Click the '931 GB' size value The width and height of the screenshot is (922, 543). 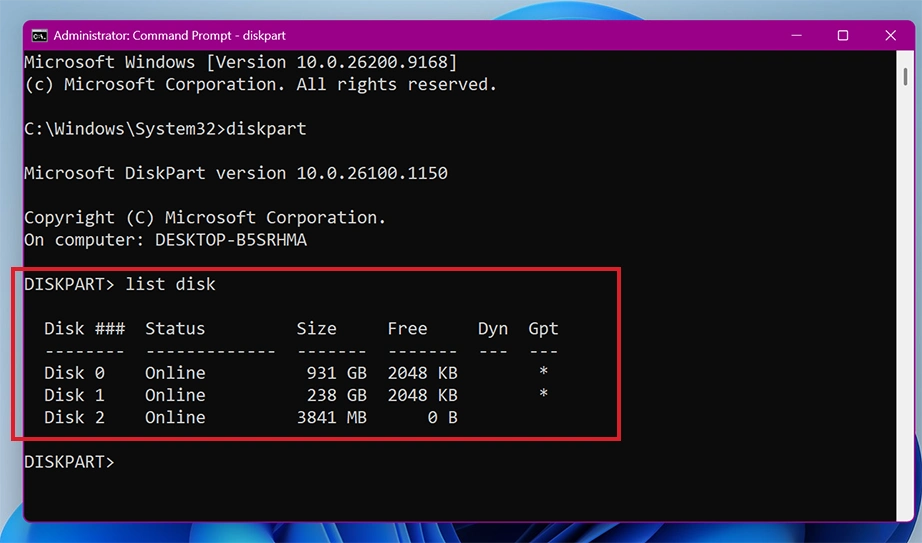(x=336, y=373)
